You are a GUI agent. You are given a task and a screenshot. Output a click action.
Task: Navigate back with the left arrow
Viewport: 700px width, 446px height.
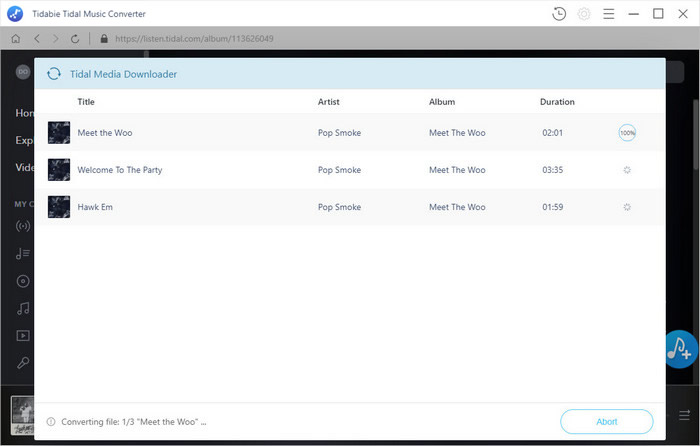[37, 39]
